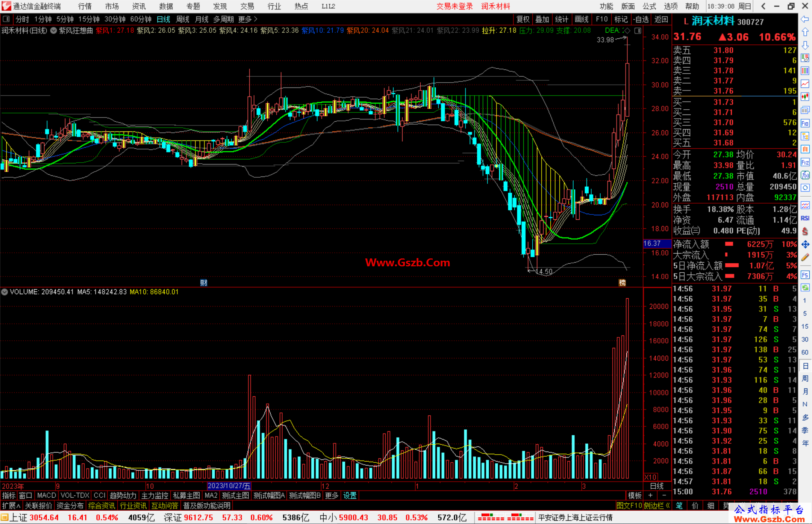Switch to the 资金分布 tab
The height and width of the screenshot is (524, 812).
coord(70,506)
